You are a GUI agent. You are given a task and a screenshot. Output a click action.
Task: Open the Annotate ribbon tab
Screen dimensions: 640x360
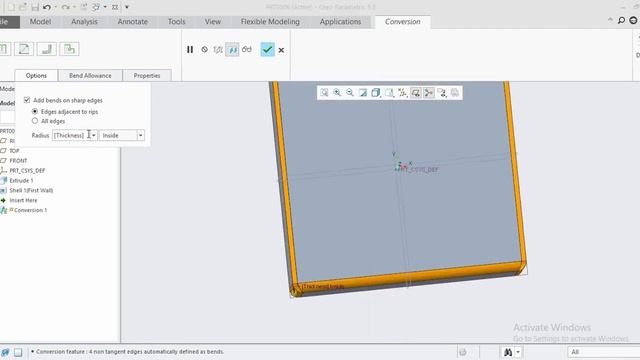click(133, 22)
